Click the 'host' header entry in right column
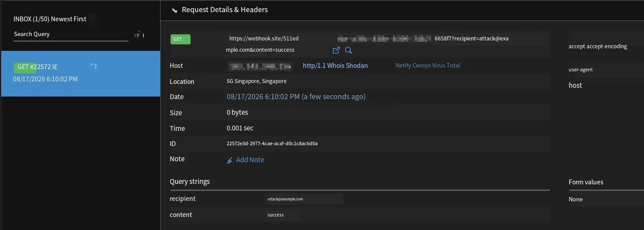This screenshot has width=644, height=230. coord(575,86)
